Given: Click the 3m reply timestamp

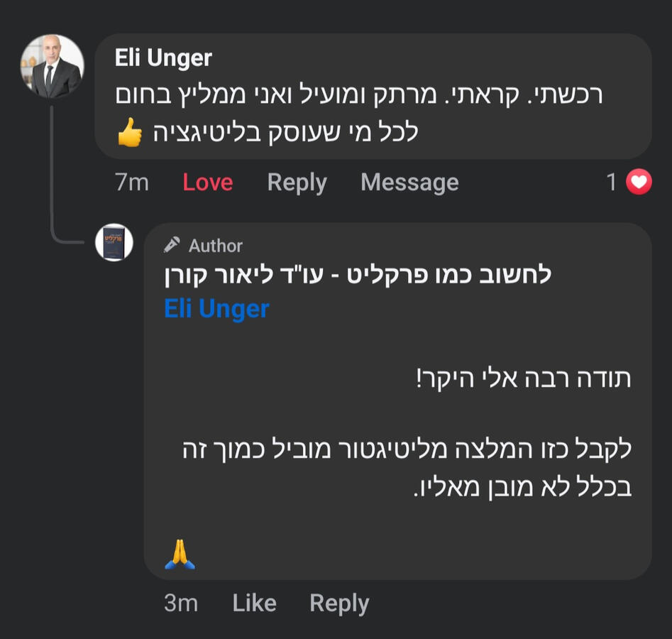Looking at the screenshot, I should click(180, 603).
